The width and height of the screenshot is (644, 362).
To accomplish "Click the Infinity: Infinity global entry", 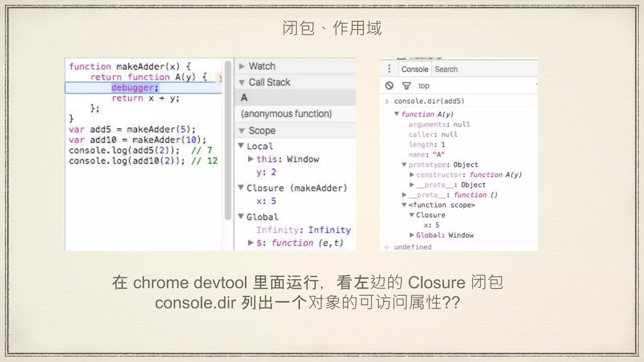I will click(303, 230).
